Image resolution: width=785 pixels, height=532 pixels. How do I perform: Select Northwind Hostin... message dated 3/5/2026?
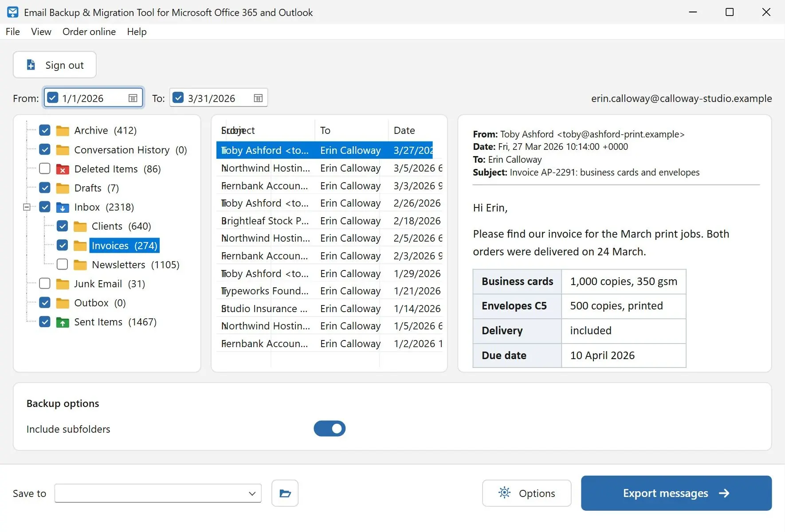[x=329, y=168]
